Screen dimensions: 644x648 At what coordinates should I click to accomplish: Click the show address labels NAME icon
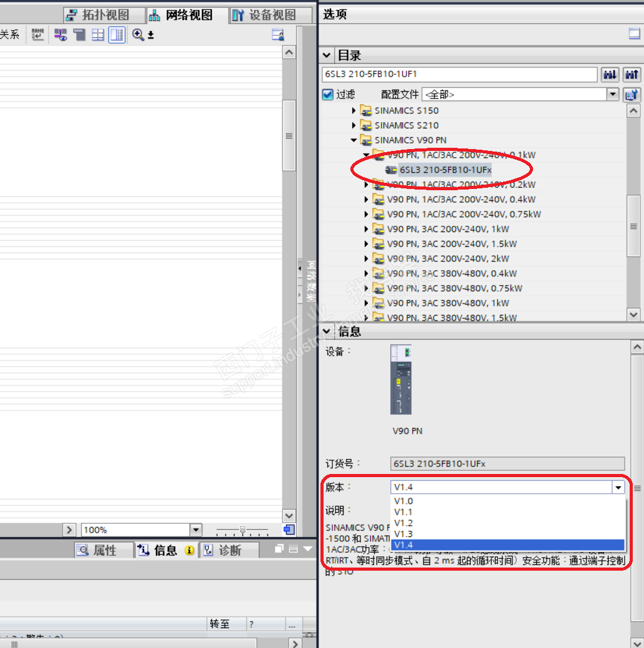point(37,34)
